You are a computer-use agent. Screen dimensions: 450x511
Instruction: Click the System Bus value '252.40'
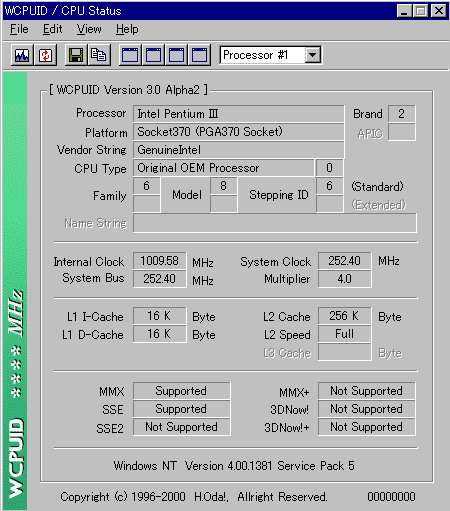(159, 279)
